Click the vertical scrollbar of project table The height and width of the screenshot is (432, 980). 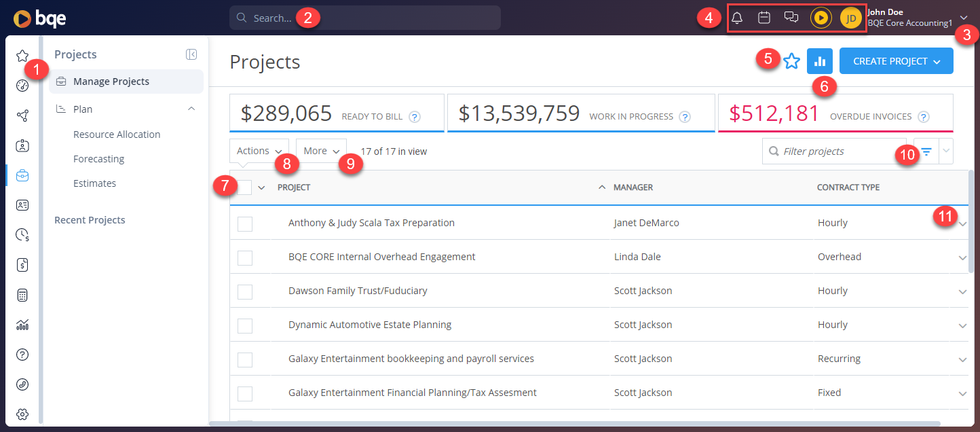click(972, 221)
